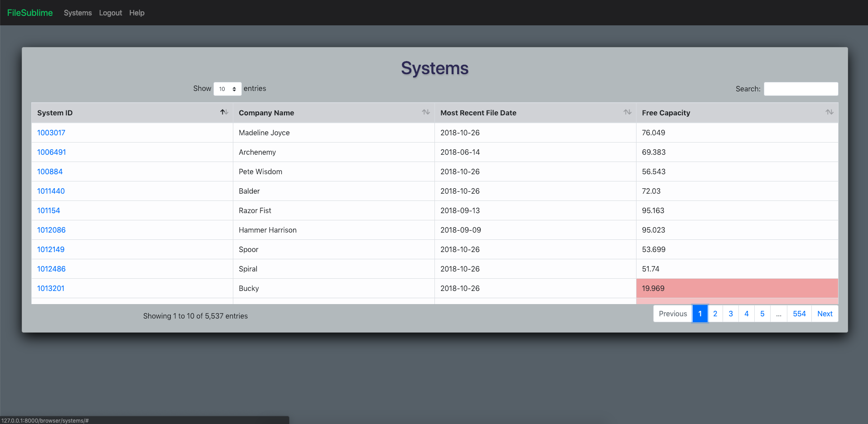
Task: Click the Search input field
Action: (x=801, y=89)
